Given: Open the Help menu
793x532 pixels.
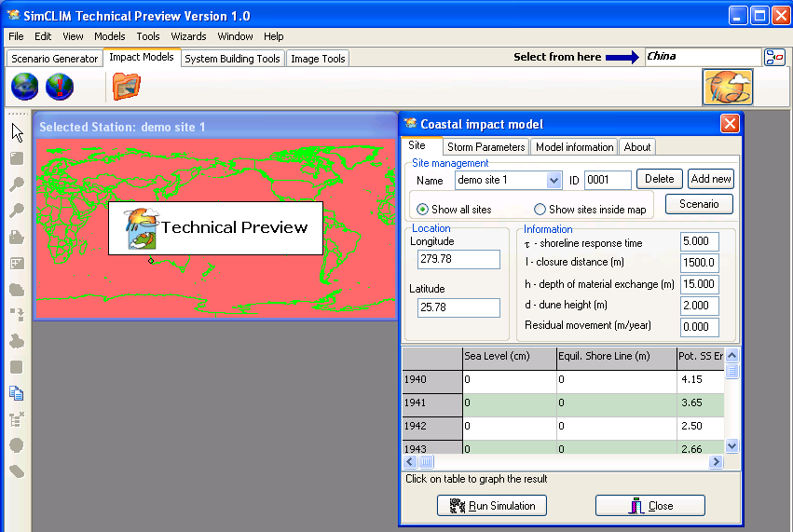Looking at the screenshot, I should 274,36.
